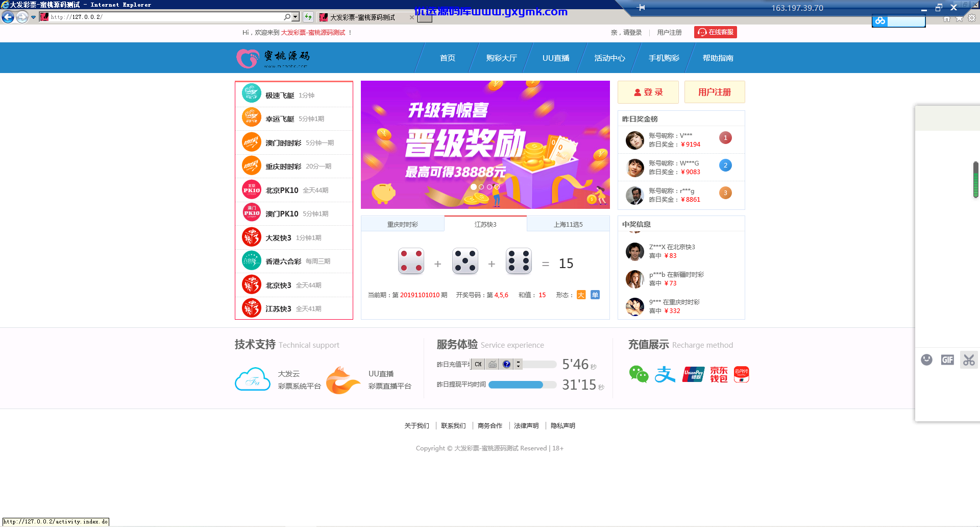This screenshot has height=527, width=980.
Task: Select the first banner carousel dot
Action: tap(474, 187)
